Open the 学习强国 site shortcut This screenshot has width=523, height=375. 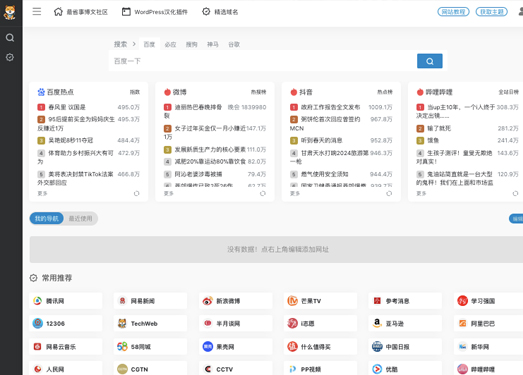coord(489,301)
